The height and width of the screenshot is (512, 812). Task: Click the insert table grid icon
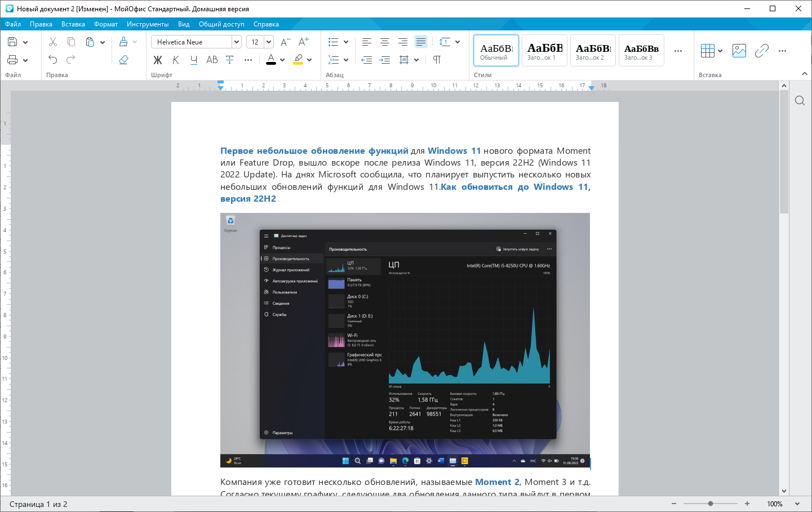tap(708, 51)
